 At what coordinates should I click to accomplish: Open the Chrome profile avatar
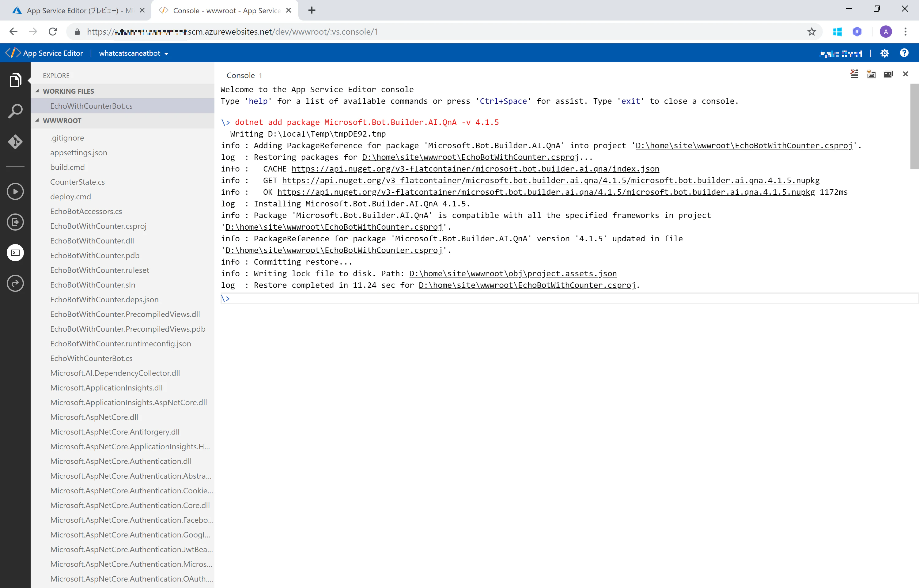[886, 32]
